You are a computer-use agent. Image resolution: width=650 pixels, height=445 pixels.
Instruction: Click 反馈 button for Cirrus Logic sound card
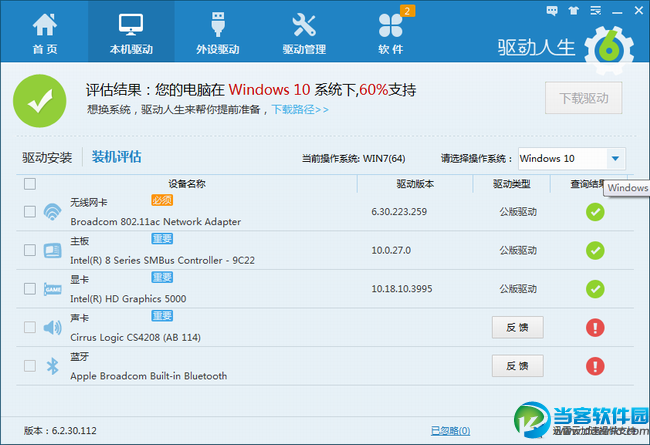pos(518,328)
